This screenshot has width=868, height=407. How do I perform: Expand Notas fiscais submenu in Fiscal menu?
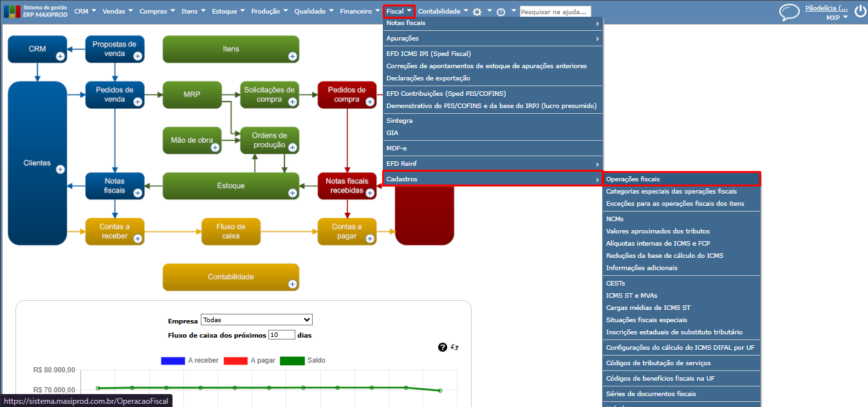point(493,23)
